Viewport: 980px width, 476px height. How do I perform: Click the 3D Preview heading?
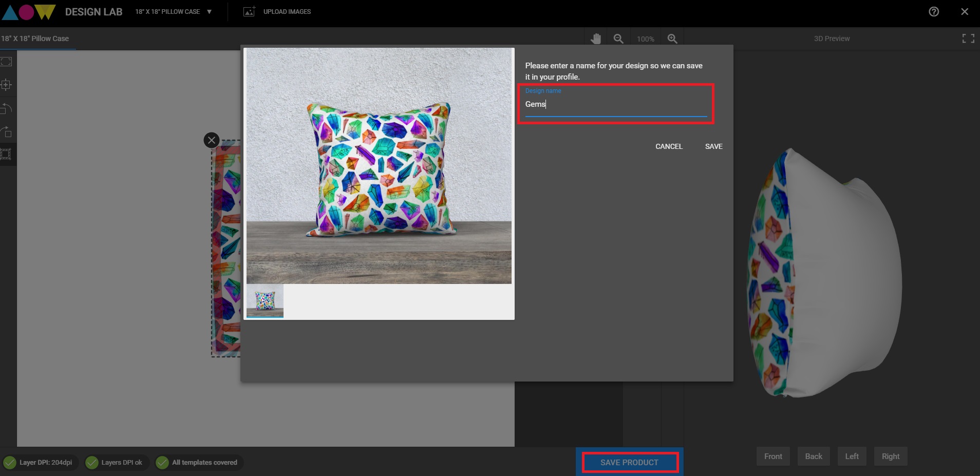(832, 39)
